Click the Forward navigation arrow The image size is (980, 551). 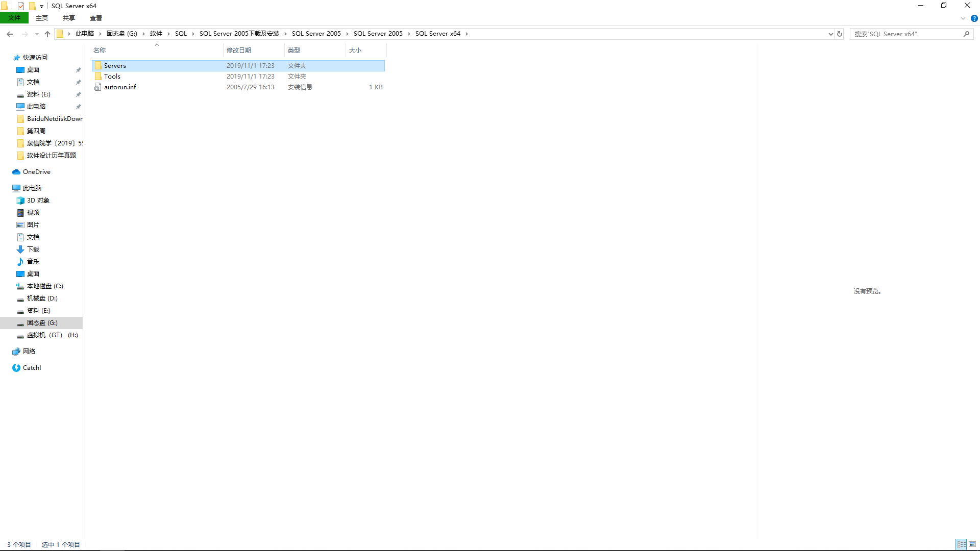point(25,34)
